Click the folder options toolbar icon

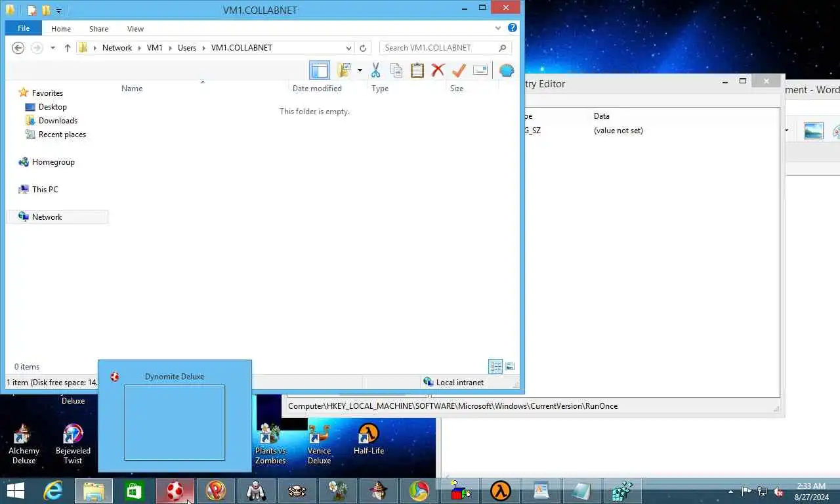tap(344, 70)
